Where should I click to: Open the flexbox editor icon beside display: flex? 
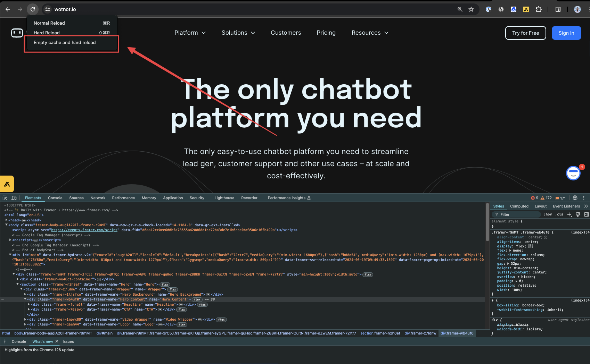(x=531, y=246)
